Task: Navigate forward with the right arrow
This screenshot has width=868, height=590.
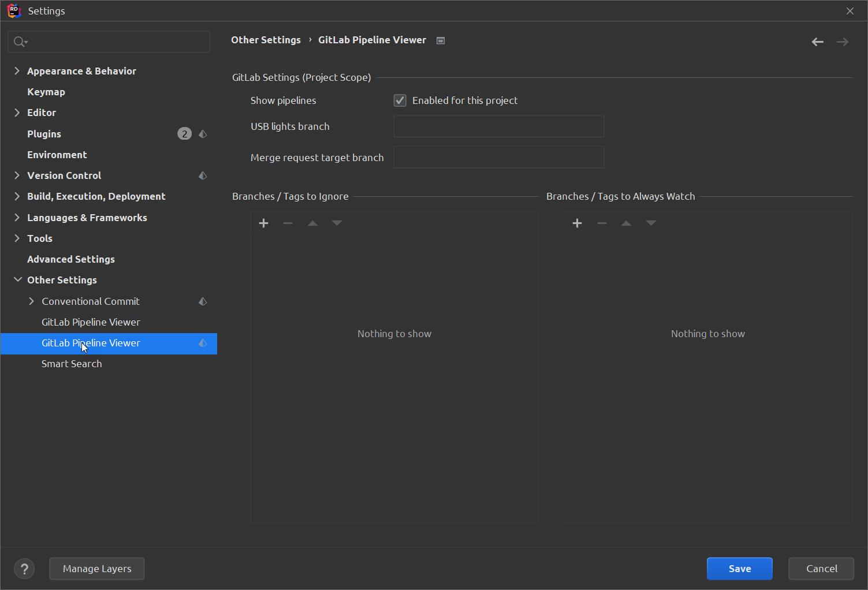Action: coord(843,42)
